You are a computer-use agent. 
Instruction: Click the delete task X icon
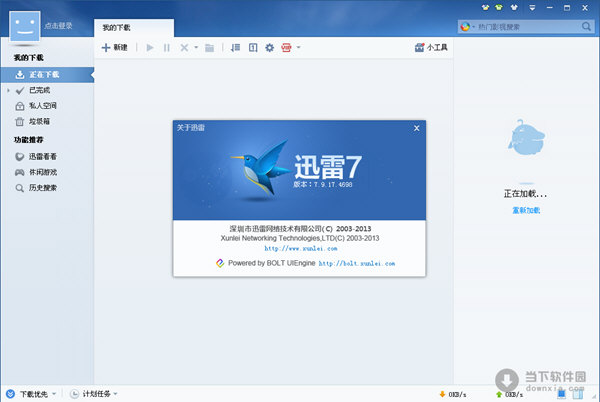(184, 47)
